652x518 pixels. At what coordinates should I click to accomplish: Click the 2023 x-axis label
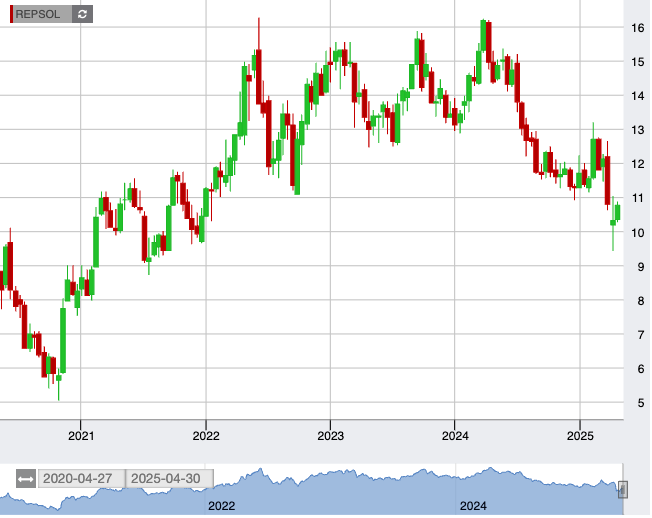point(331,436)
